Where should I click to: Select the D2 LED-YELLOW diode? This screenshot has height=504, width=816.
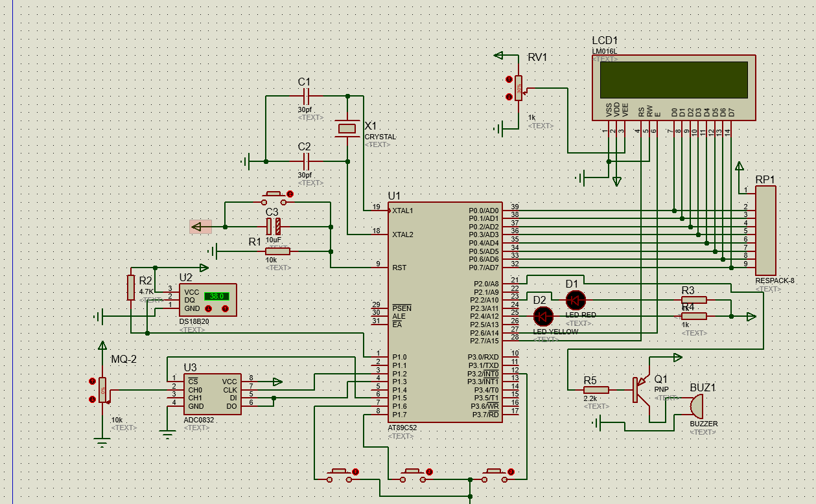pyautogui.click(x=543, y=316)
